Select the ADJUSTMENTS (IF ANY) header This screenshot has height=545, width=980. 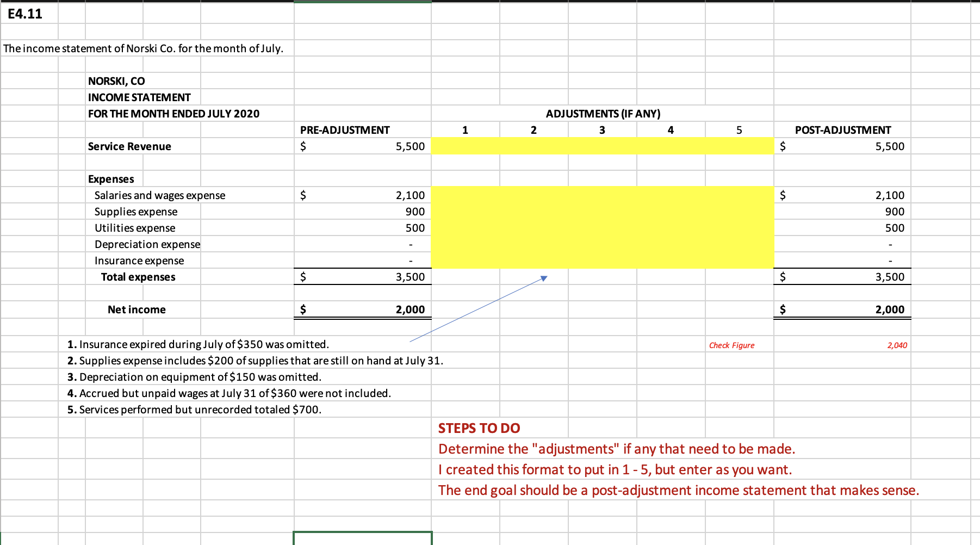tap(602, 113)
